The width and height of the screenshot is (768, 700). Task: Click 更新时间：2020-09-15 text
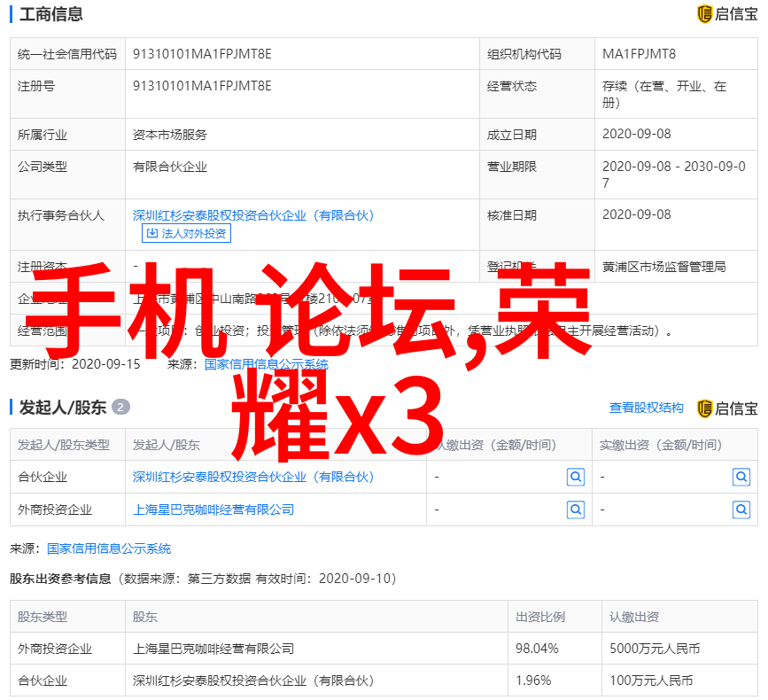(x=75, y=364)
